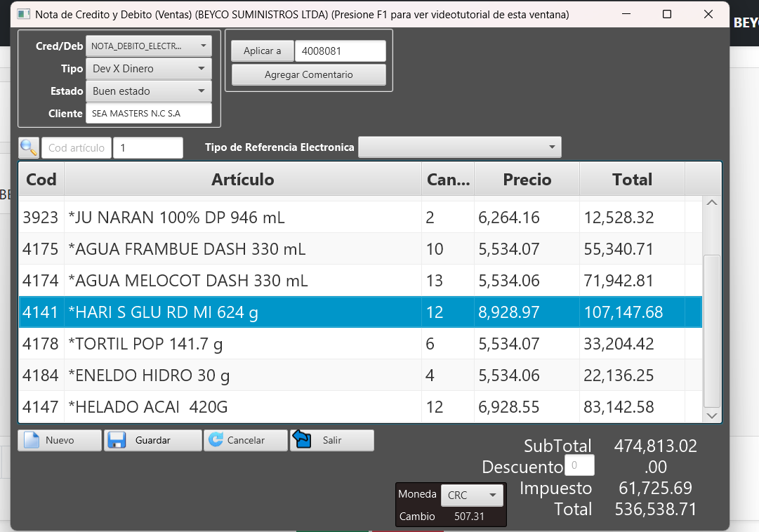Click the Nuevo blank page icon
The width and height of the screenshot is (759, 532).
pos(32,440)
